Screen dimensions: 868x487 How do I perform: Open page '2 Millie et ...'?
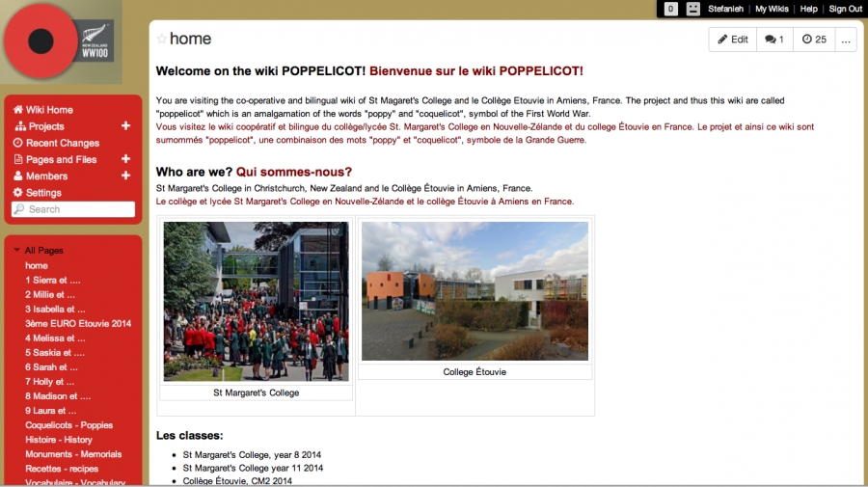[x=50, y=294]
